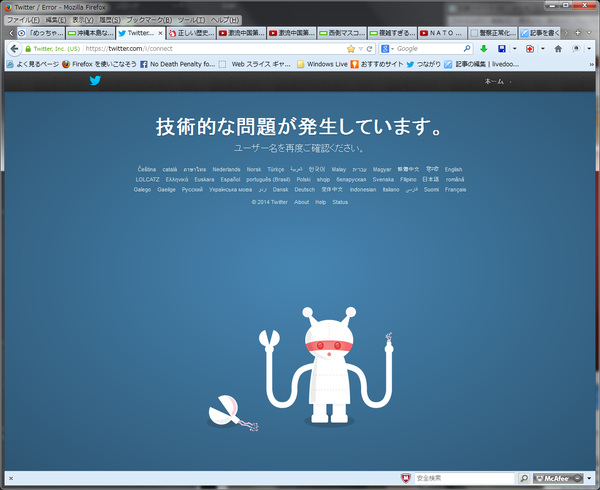Switch to the 正しい歴史... tab

(x=191, y=33)
